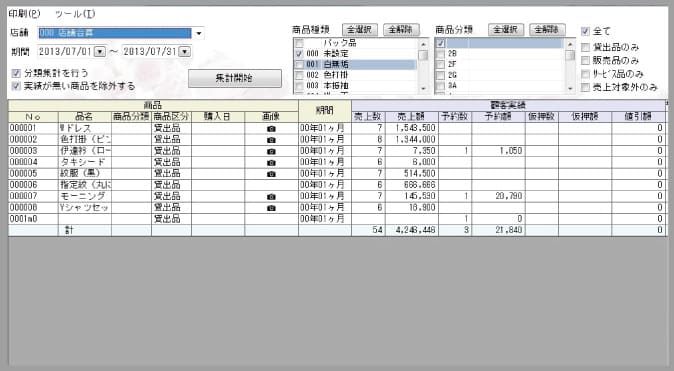The image size is (674, 371).
Task: Click 全選択 for 商品分類
Action: [x=506, y=30]
